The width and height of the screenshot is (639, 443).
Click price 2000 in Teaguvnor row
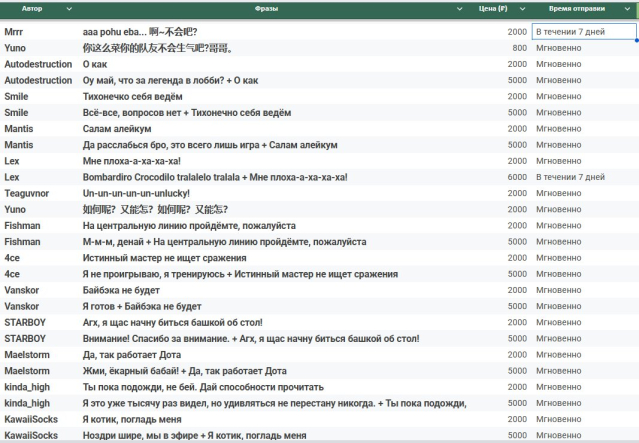point(517,194)
